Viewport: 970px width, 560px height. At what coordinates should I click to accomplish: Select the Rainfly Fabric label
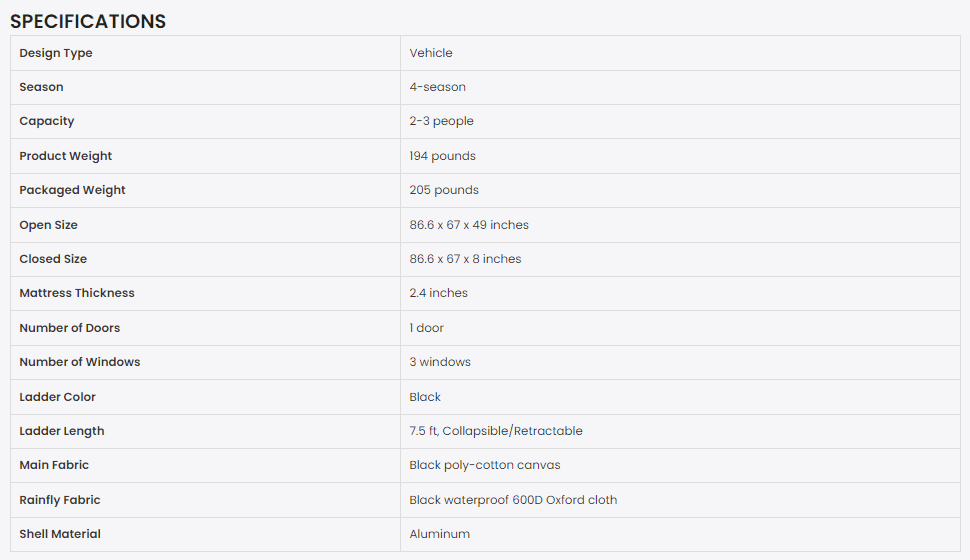(59, 500)
